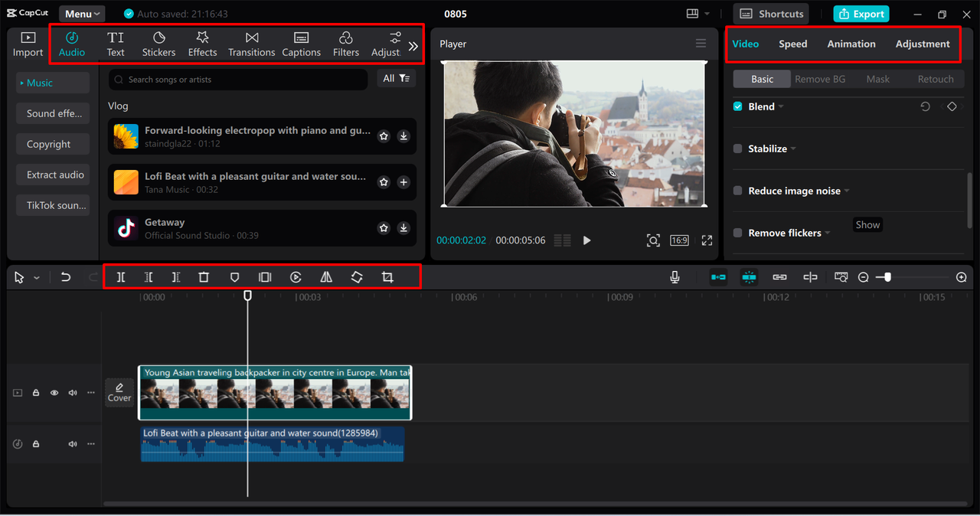
Task: Switch to the Animation tab
Action: (851, 44)
